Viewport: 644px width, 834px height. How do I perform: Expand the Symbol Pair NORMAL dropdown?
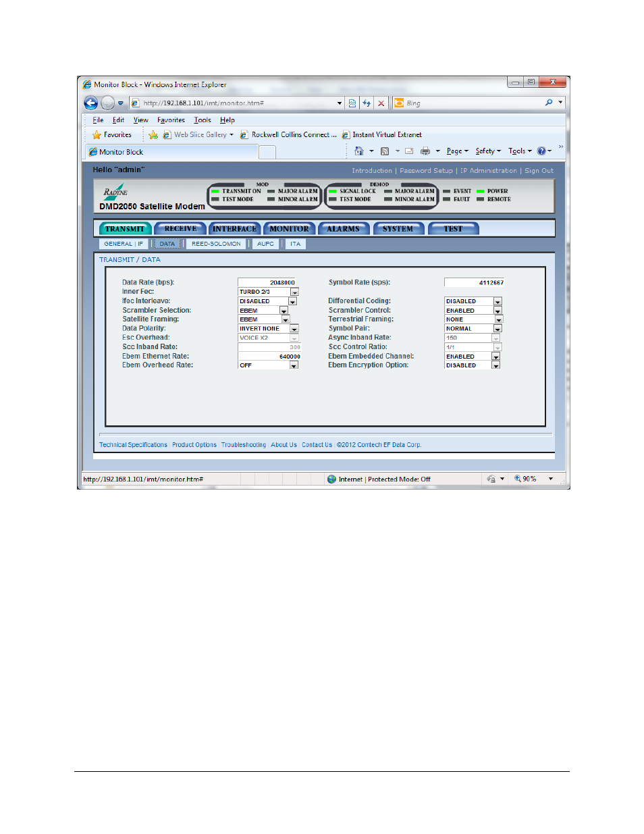click(x=498, y=329)
